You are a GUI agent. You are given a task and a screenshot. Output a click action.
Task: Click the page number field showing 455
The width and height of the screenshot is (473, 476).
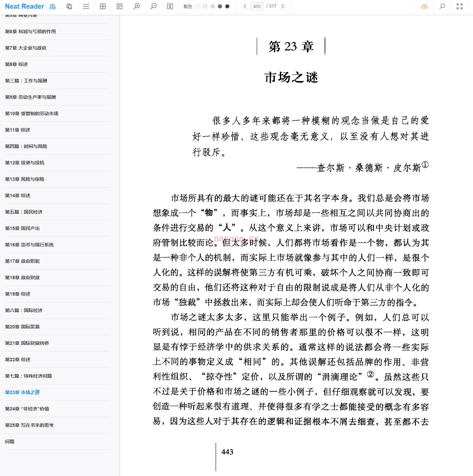[257, 6]
